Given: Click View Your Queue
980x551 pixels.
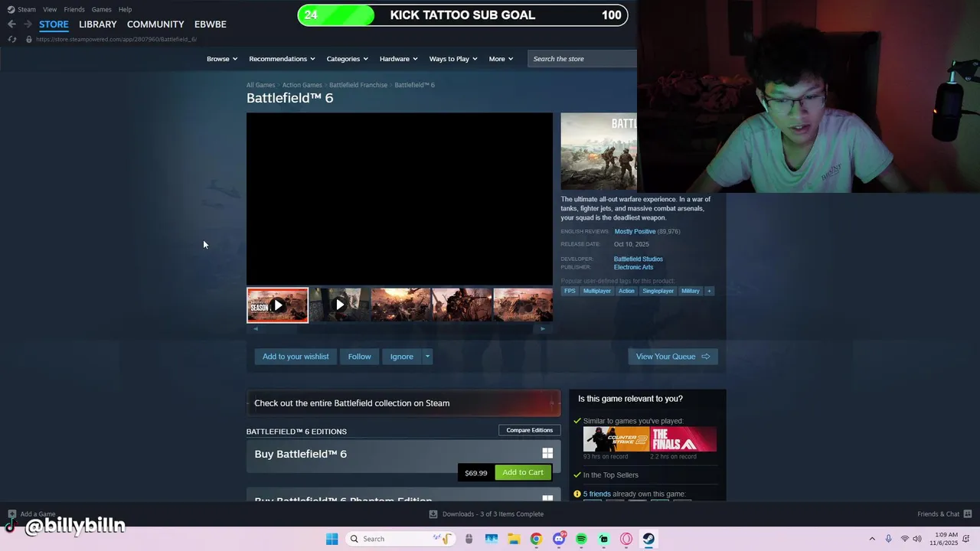Looking at the screenshot, I should 673,357.
